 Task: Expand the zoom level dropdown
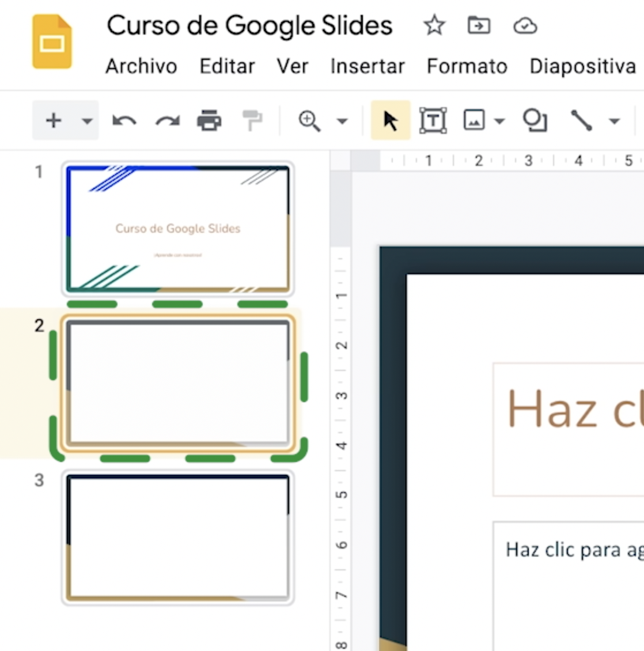[342, 122]
